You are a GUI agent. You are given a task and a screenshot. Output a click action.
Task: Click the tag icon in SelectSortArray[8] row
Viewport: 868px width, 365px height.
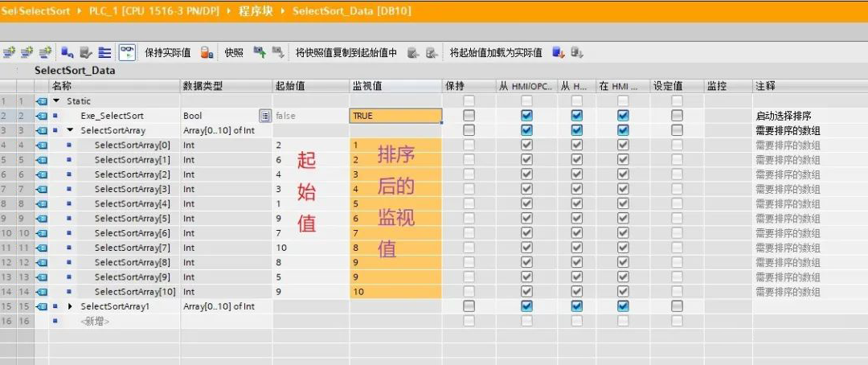pyautogui.click(x=42, y=262)
